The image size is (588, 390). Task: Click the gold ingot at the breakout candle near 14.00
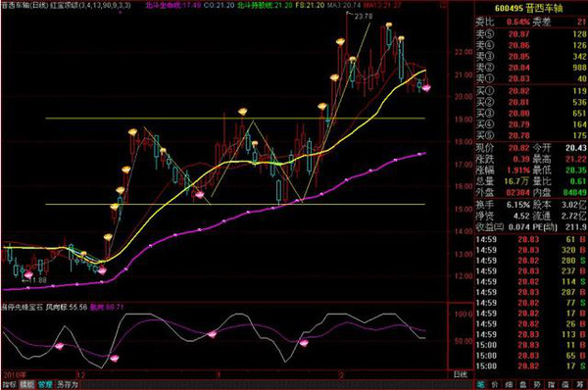pos(108,237)
